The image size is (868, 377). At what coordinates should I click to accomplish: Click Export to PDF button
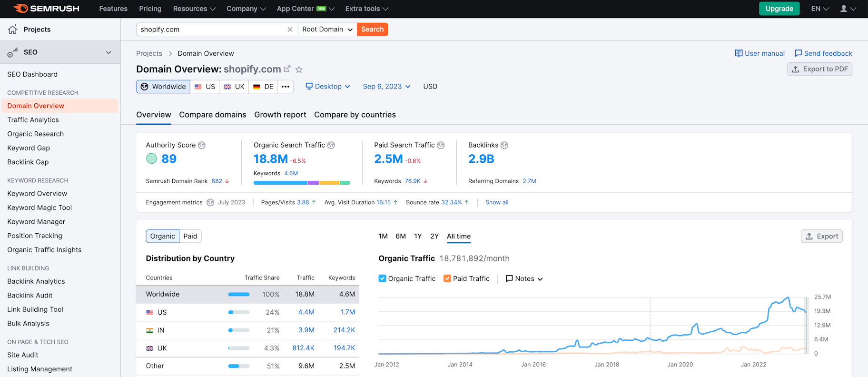click(820, 69)
